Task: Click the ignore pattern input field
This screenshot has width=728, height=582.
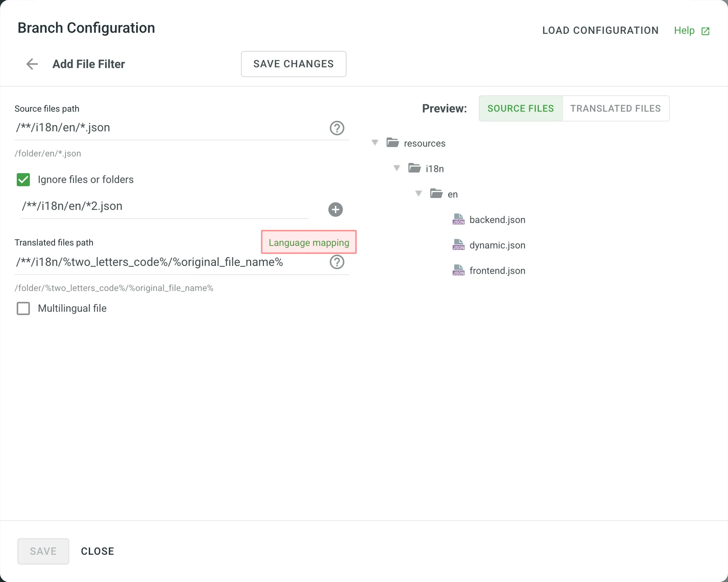Action: click(164, 207)
